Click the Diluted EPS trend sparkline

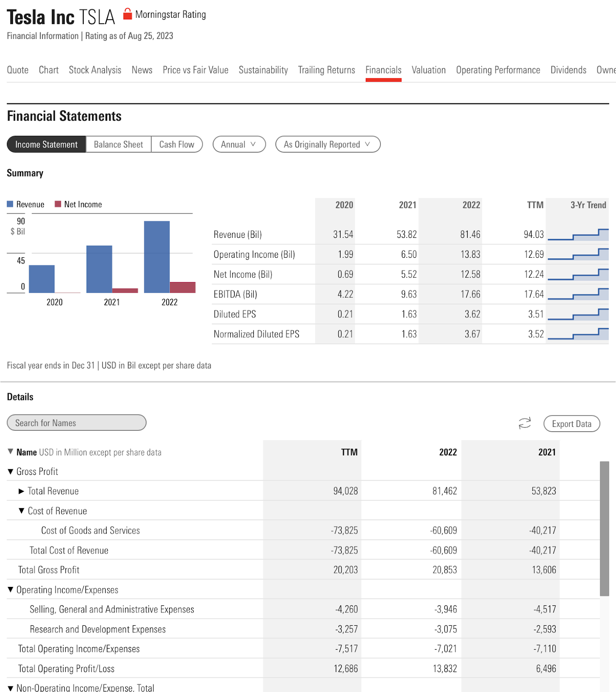pos(578,314)
